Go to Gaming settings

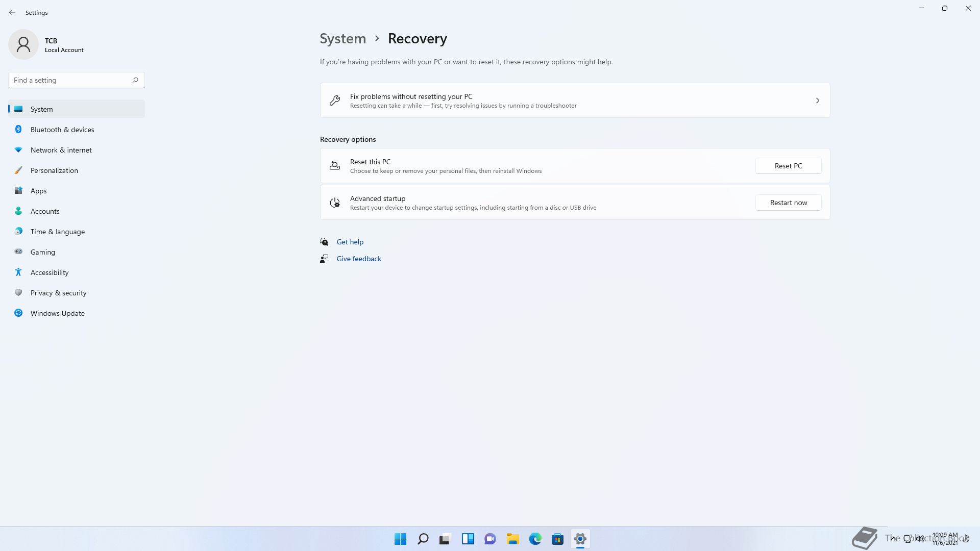point(77,252)
